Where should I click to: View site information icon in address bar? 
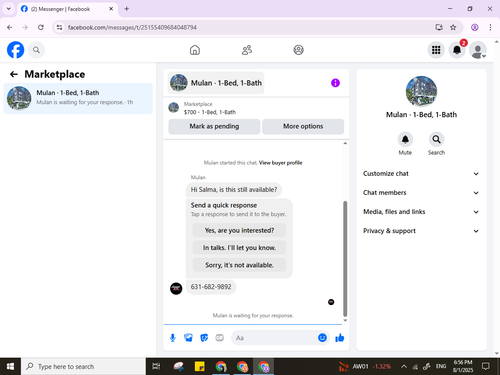coord(59,27)
